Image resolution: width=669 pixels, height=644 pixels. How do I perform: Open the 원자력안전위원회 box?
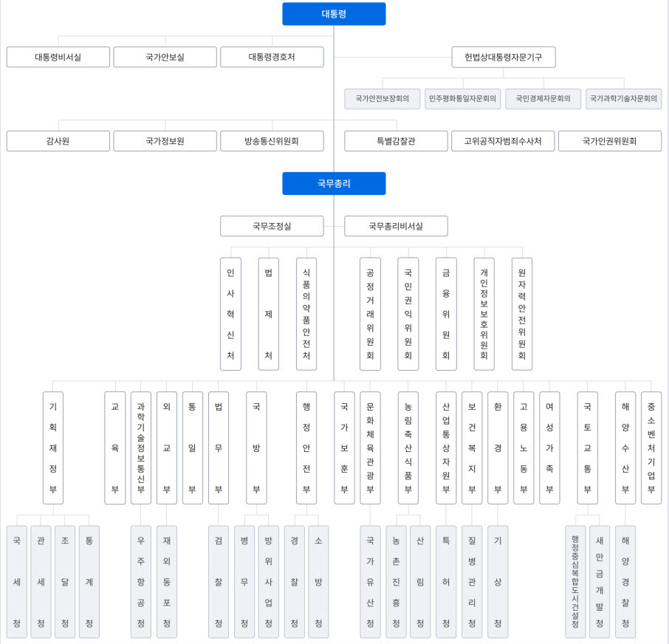(522, 314)
